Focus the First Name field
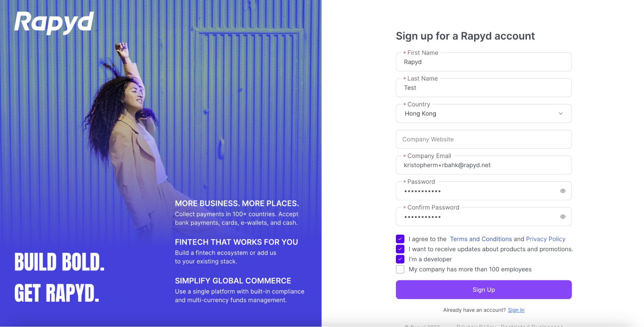 coord(483,62)
